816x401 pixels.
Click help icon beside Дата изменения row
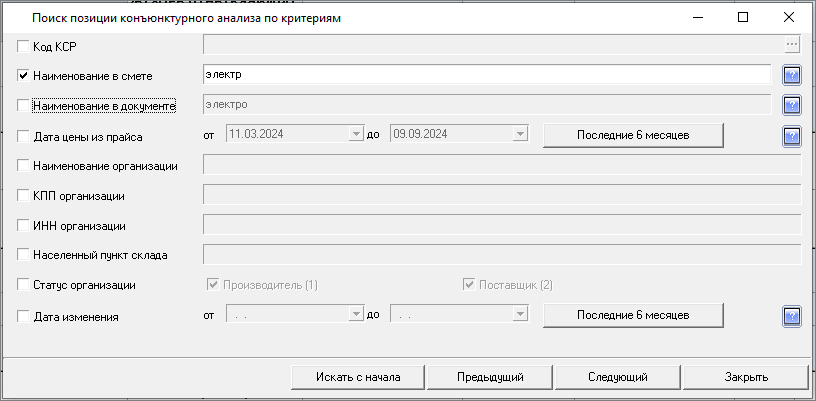click(792, 316)
